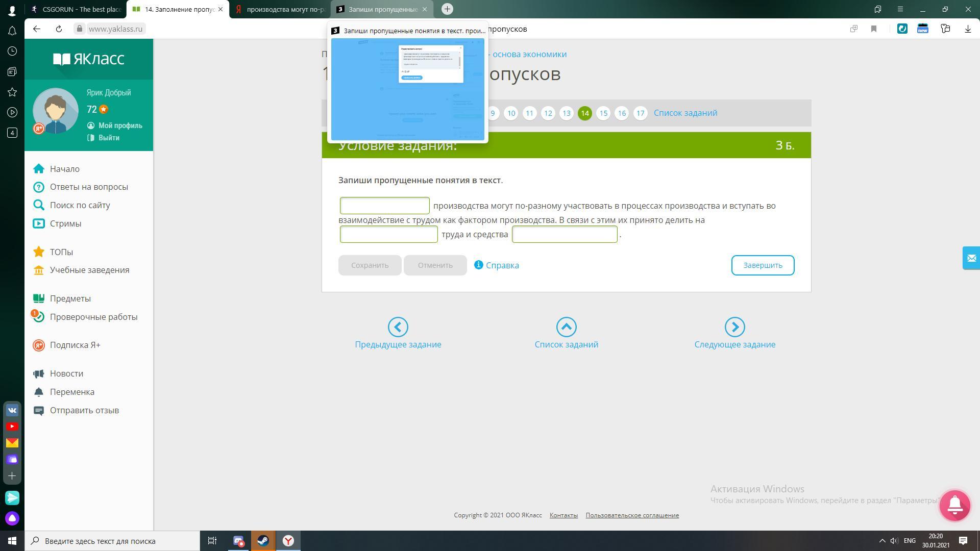Viewport: 980px width, 551px height.
Task: Open the YouTube icon in browser sidebar
Action: pyautogui.click(x=12, y=427)
